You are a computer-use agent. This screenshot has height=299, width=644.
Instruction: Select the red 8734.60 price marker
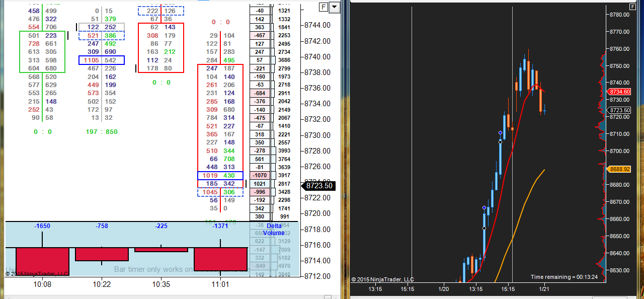point(619,92)
